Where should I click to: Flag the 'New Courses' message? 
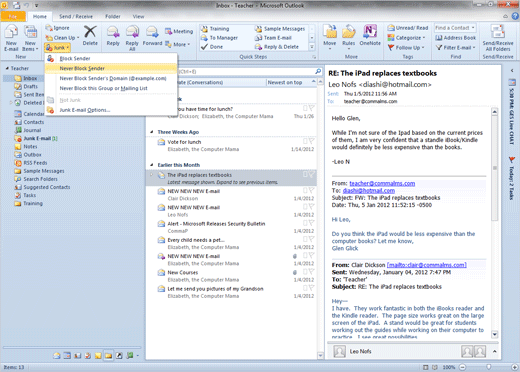click(x=311, y=272)
